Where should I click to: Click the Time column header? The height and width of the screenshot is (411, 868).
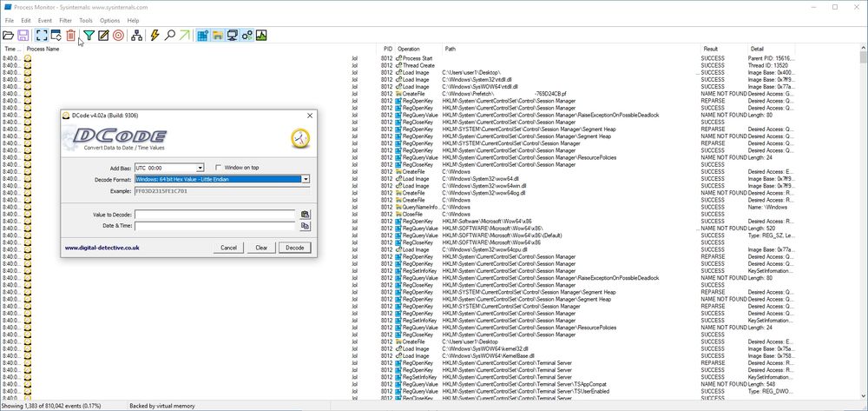click(x=12, y=49)
